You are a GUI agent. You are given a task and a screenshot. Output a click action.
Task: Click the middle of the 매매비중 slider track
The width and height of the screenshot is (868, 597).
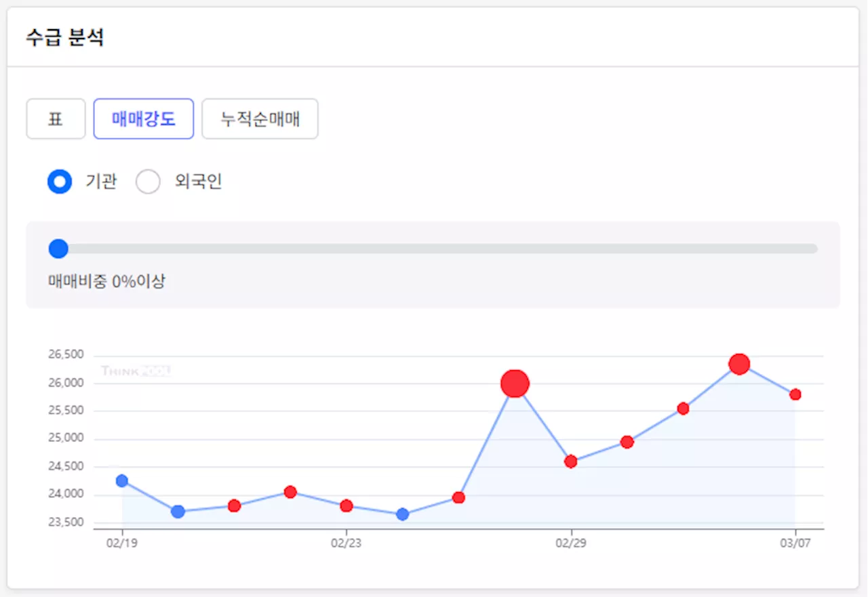pyautogui.click(x=433, y=249)
